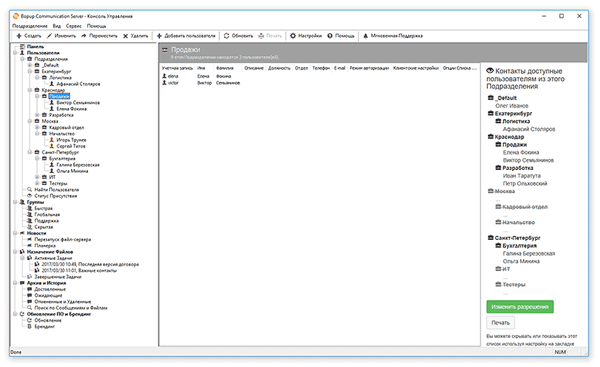Collapse the Группы tree section

[15, 202]
